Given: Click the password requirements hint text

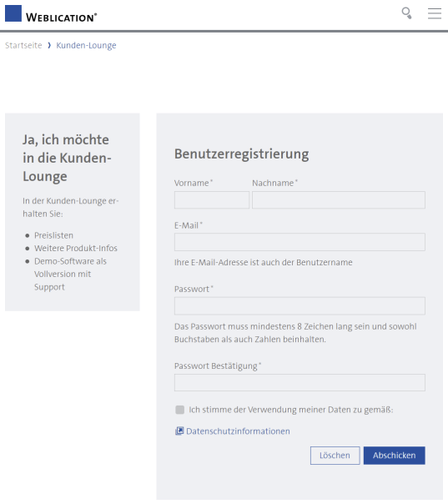Looking at the screenshot, I should (x=295, y=333).
